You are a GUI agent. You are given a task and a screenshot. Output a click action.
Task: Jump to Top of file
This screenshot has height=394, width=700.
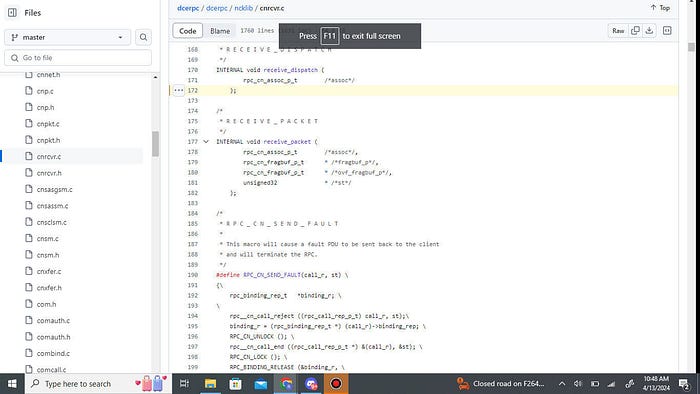coord(660,8)
